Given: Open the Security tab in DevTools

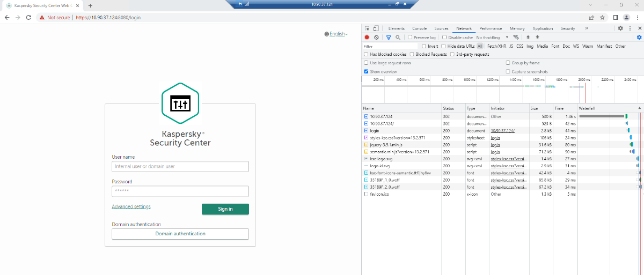Looking at the screenshot, I should [x=568, y=28].
